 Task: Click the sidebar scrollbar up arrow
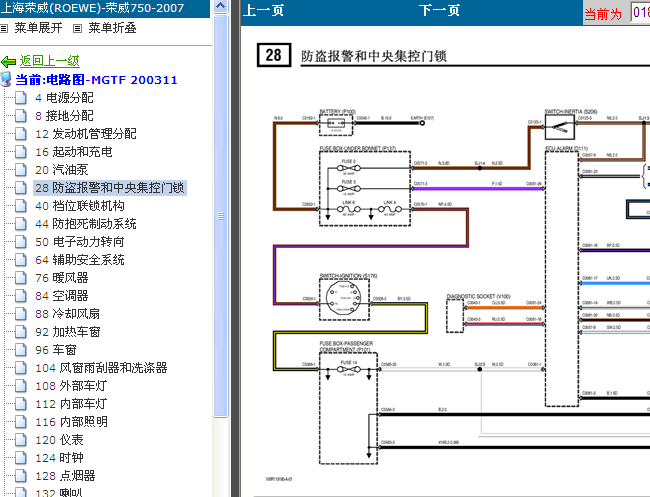point(221,6)
